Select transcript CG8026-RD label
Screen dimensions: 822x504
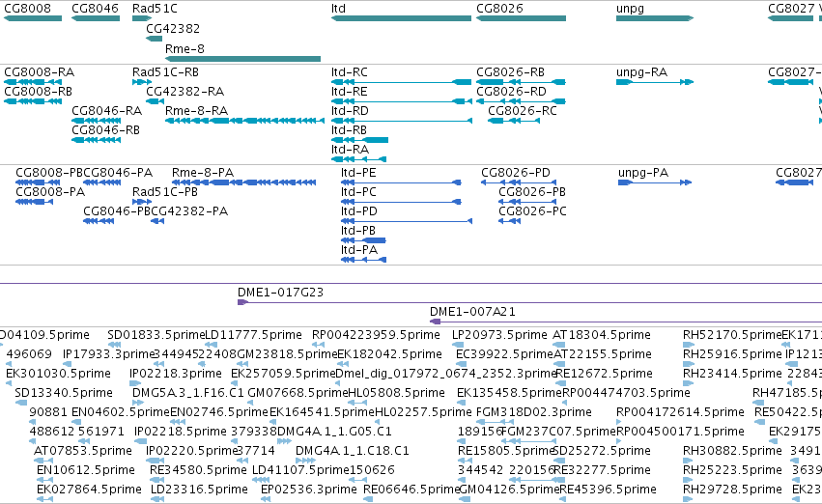point(511,91)
